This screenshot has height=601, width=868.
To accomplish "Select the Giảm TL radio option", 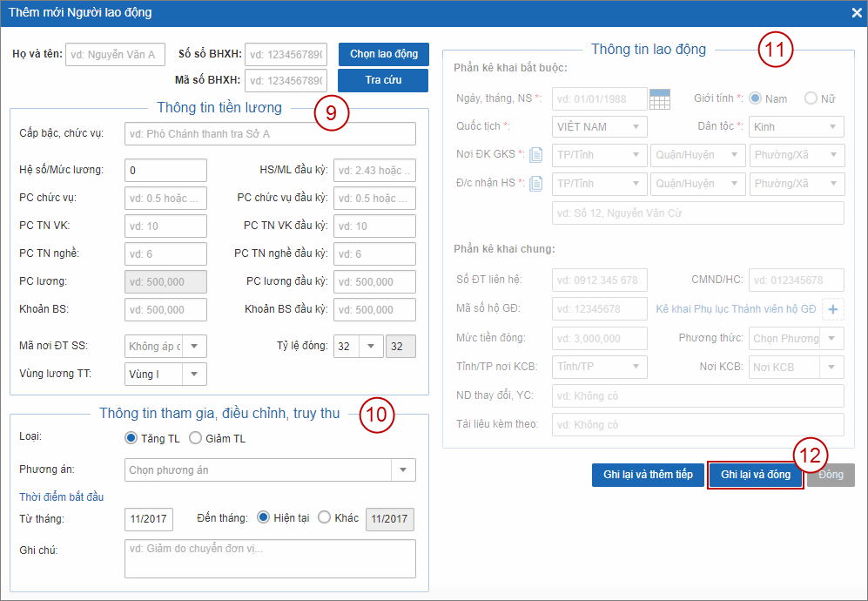I will click(195, 438).
